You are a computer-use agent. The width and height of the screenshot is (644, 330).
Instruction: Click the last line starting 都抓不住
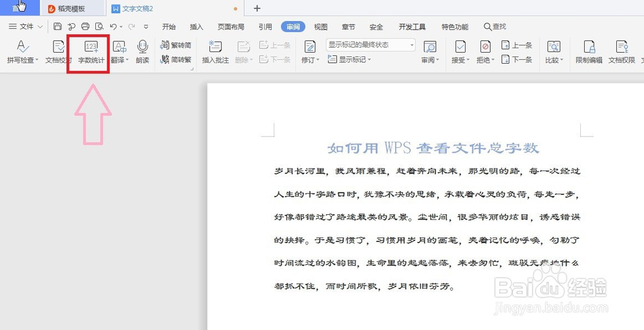tap(365, 286)
